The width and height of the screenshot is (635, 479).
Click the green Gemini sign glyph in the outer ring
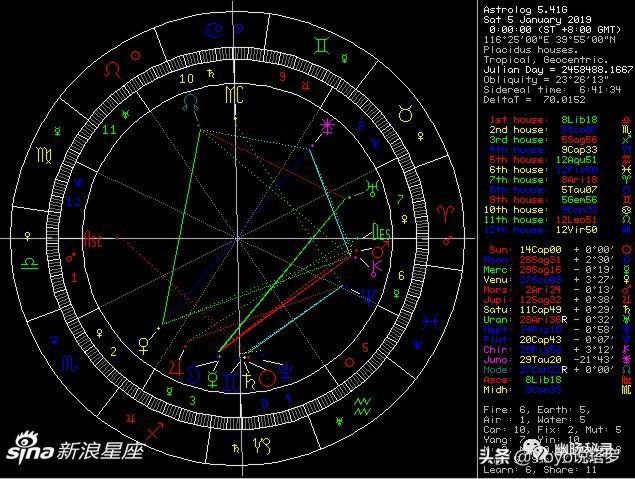(x=322, y=45)
